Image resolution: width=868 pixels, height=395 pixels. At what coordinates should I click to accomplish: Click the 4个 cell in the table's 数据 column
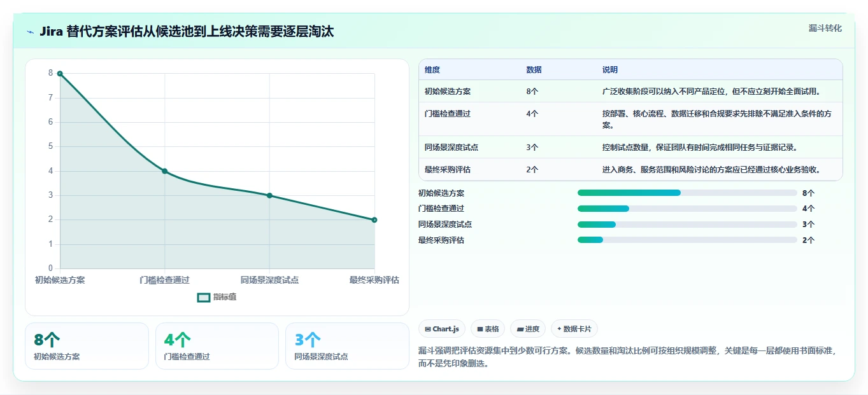point(532,114)
